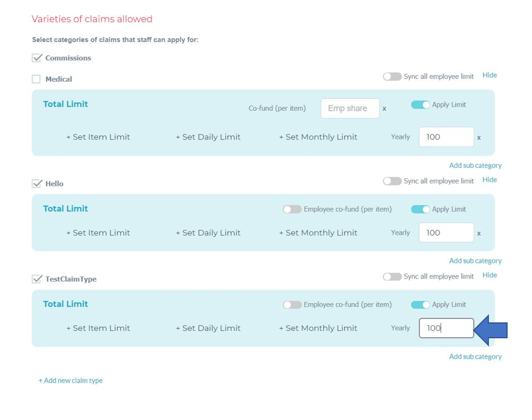The image size is (532, 420).
Task: Click Add new claim type link
Action: 70,381
